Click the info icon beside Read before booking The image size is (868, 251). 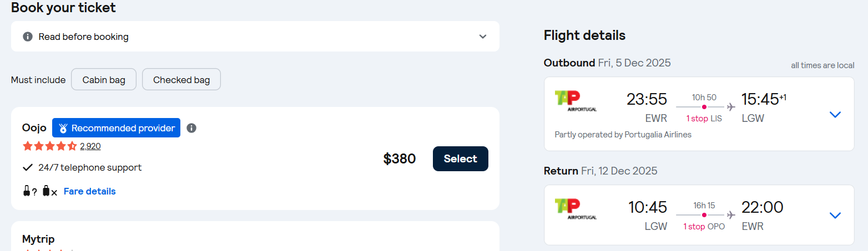click(x=27, y=37)
